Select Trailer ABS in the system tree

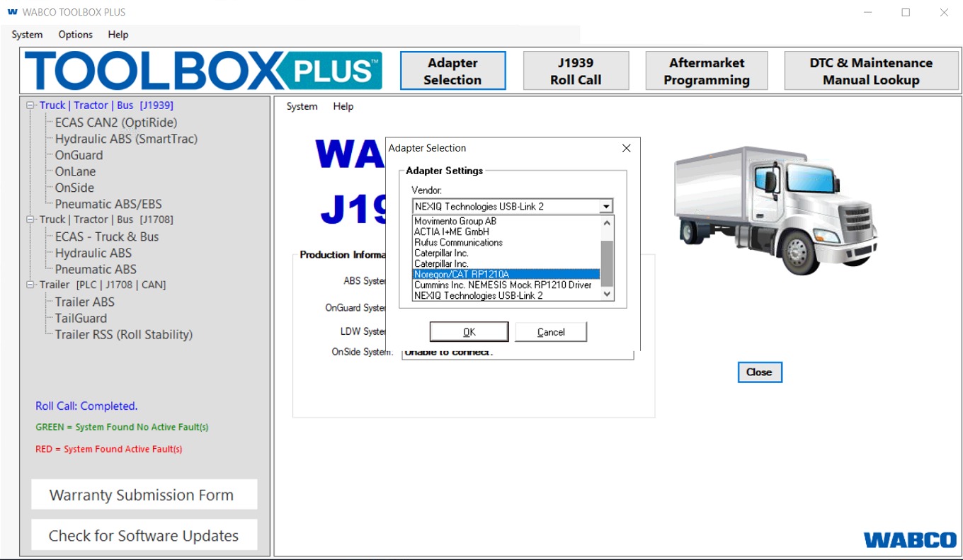(84, 302)
